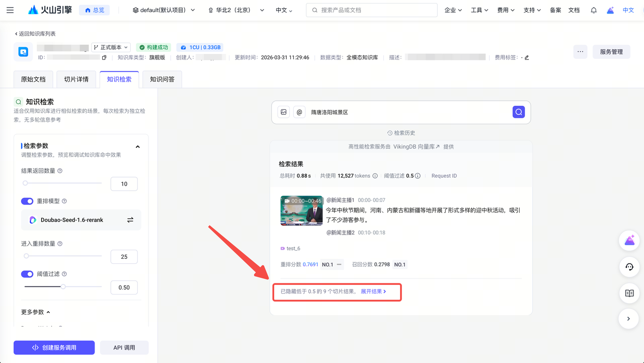Screen dimensions: 644x363
Task: Click the @ mention icon in search box
Action: coord(299,112)
